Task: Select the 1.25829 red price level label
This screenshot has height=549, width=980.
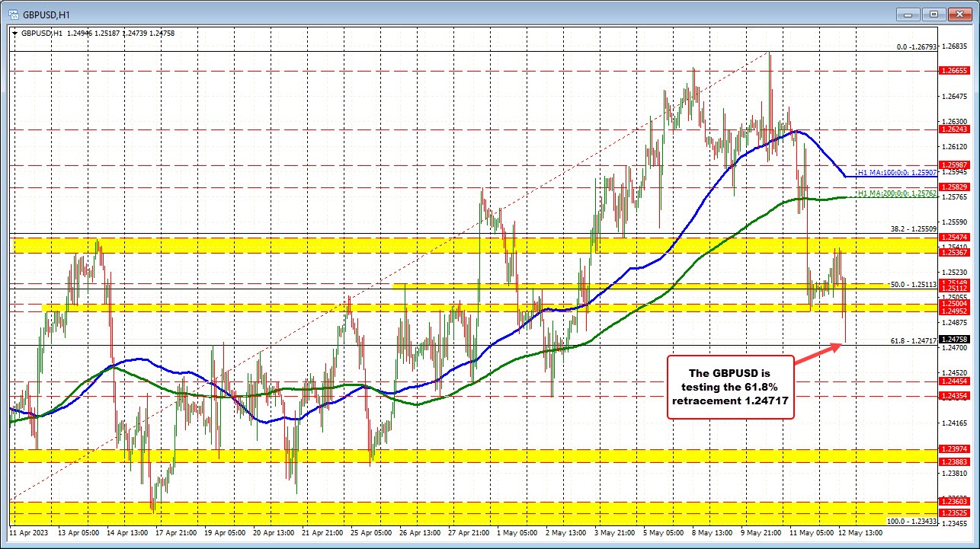Action: [955, 187]
